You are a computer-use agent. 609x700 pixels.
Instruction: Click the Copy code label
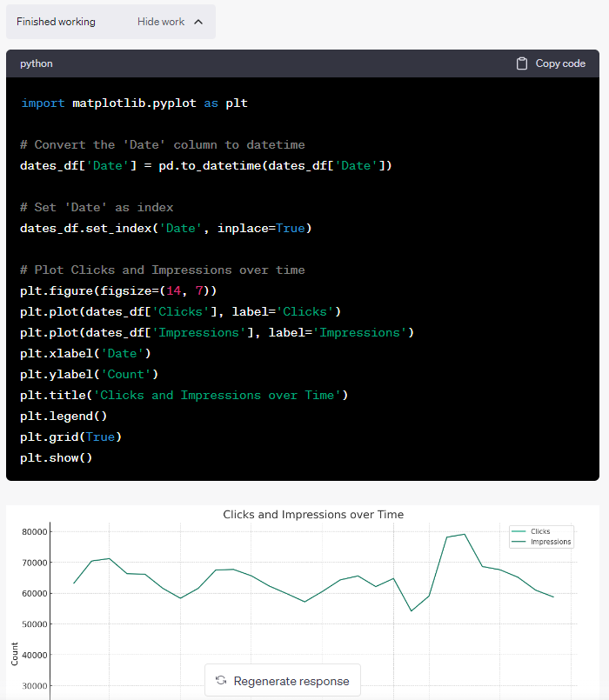point(560,63)
